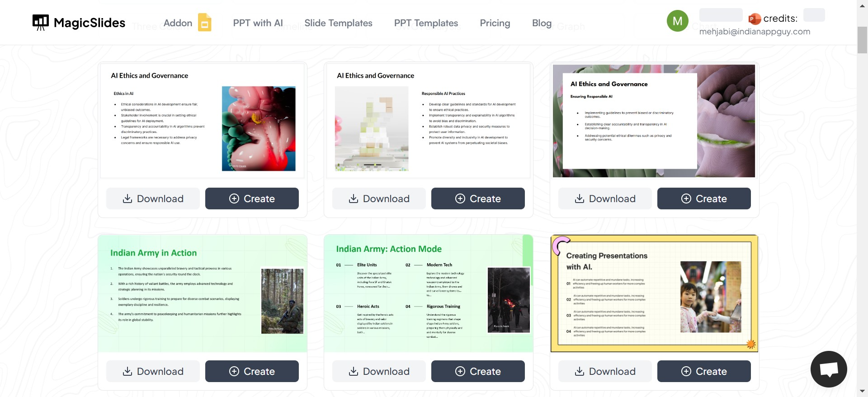This screenshot has height=397, width=868.
Task: Download the 'Ensuring Responsible AI' slide
Action: click(x=605, y=198)
